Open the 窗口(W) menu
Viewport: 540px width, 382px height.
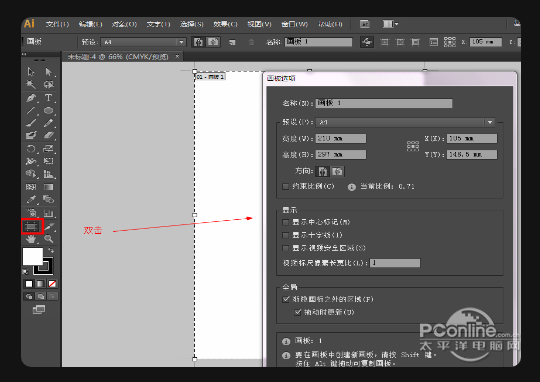(x=294, y=24)
